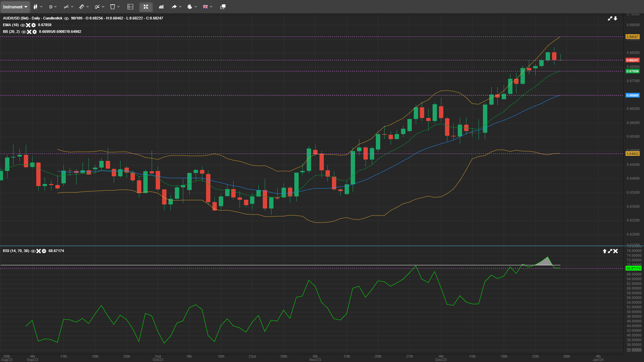Click the fullscreen expand icon in toolbar
This screenshot has height=362, width=644.
146,7
